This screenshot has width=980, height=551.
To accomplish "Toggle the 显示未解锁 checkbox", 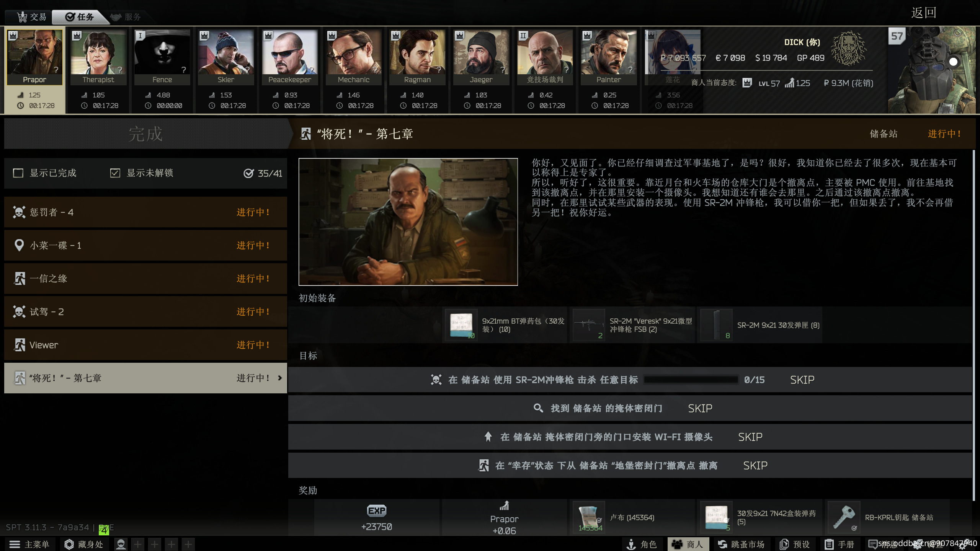I will (115, 173).
